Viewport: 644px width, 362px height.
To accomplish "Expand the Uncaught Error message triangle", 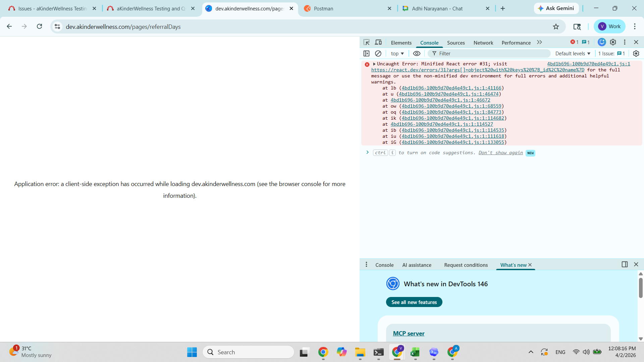I will click(374, 64).
